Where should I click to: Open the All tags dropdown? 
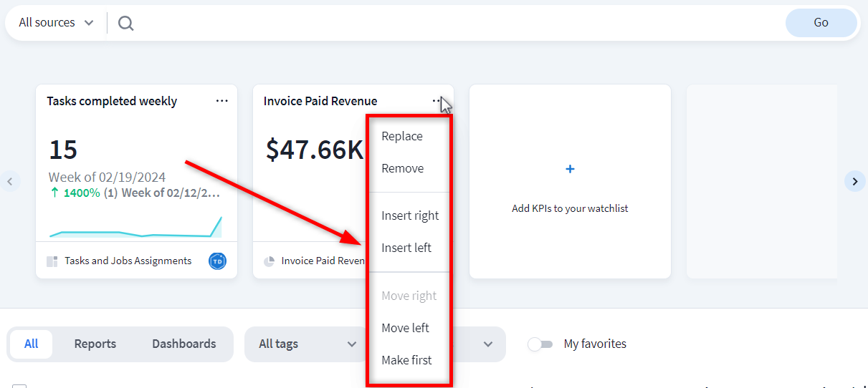coord(307,344)
